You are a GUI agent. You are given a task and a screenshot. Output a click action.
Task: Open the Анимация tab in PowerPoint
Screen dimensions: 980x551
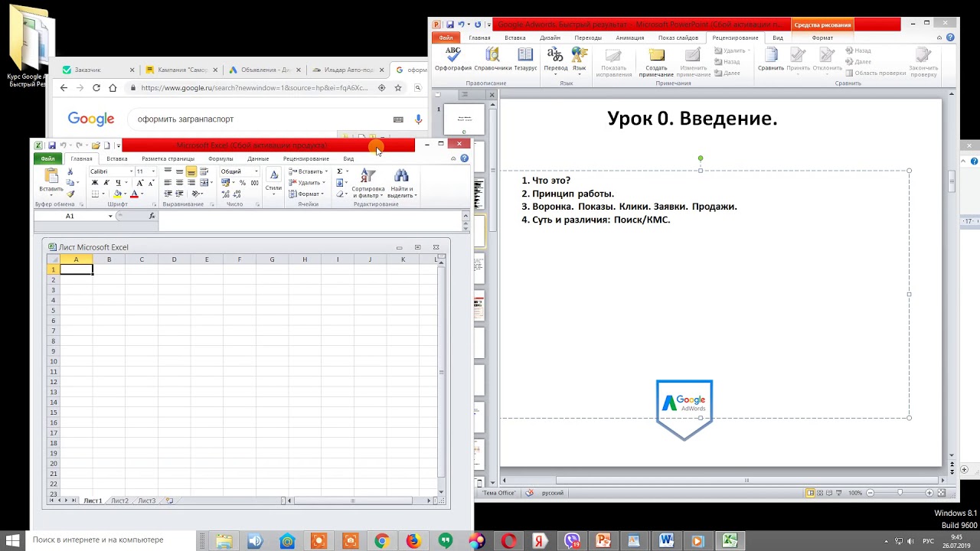click(x=629, y=37)
